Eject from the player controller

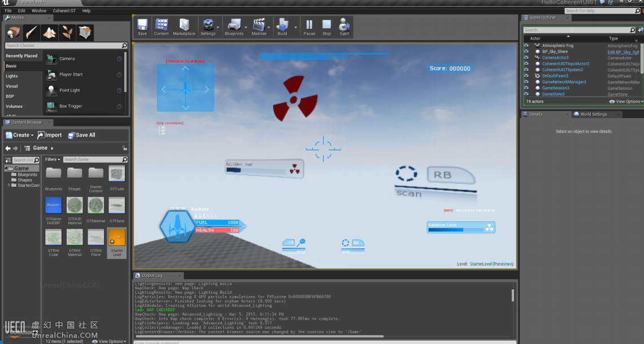344,27
